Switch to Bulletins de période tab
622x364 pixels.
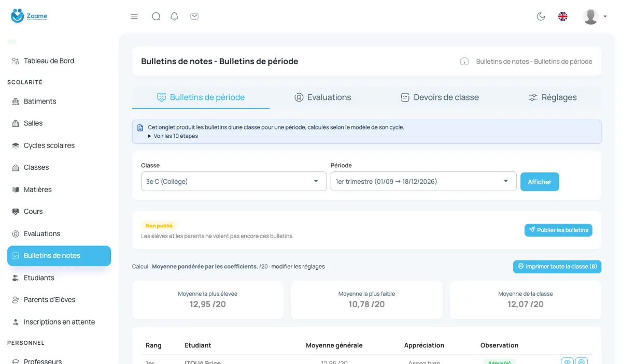coord(201,97)
